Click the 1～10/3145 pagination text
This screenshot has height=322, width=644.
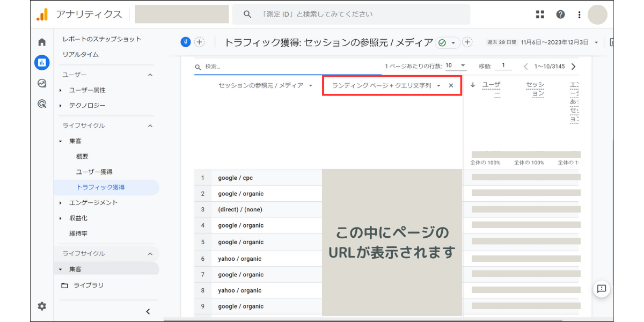pos(550,67)
